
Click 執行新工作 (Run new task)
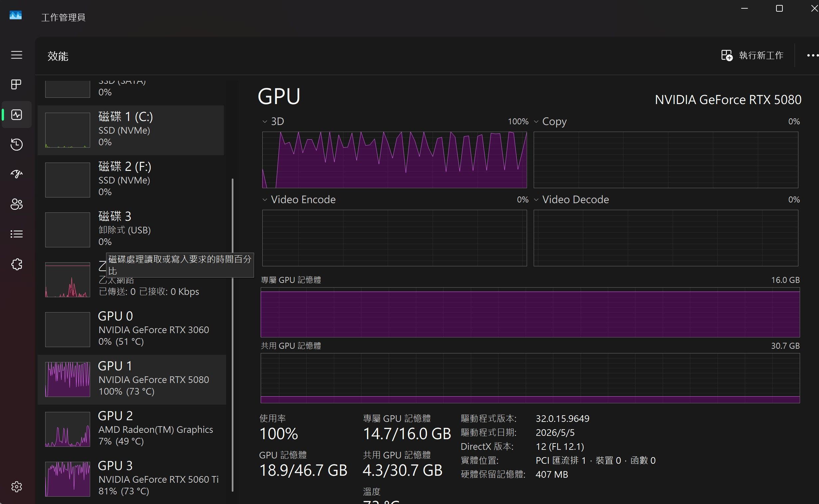(752, 55)
